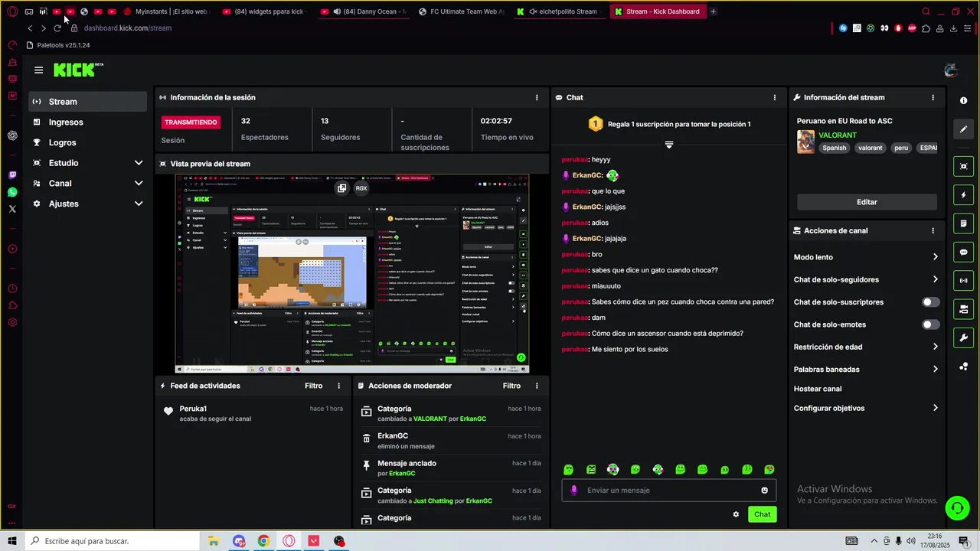980x551 pixels.
Task: Insert the first green emote in quick row
Action: pos(568,469)
